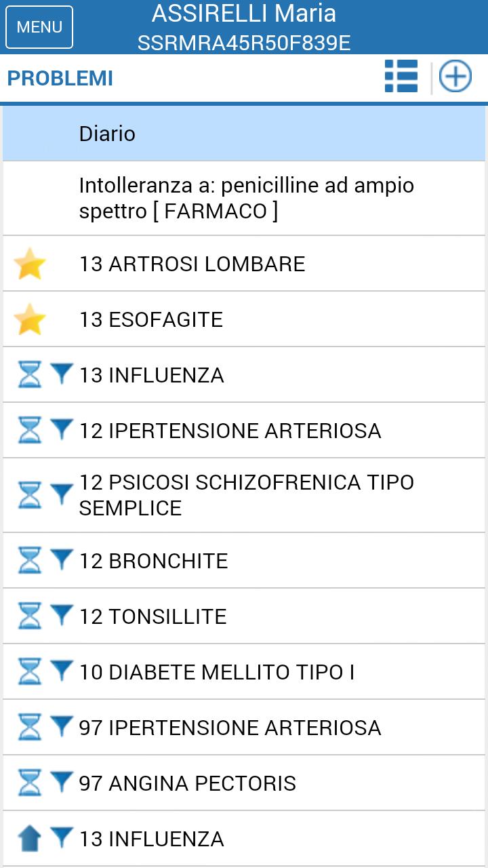Tap the hourglass icon beside BRONCHITE
Viewport: 488px width, 868px height.
30,561
